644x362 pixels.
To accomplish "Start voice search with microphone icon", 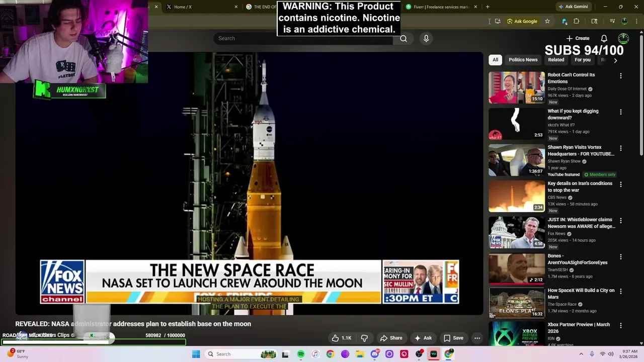I will [426, 38].
